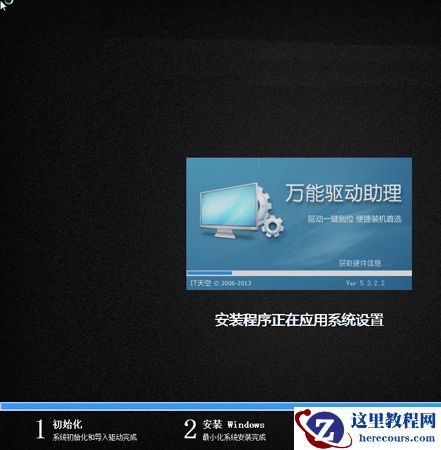
Task: Click the 安装程序正在应用系统设置 message
Action: (x=299, y=320)
